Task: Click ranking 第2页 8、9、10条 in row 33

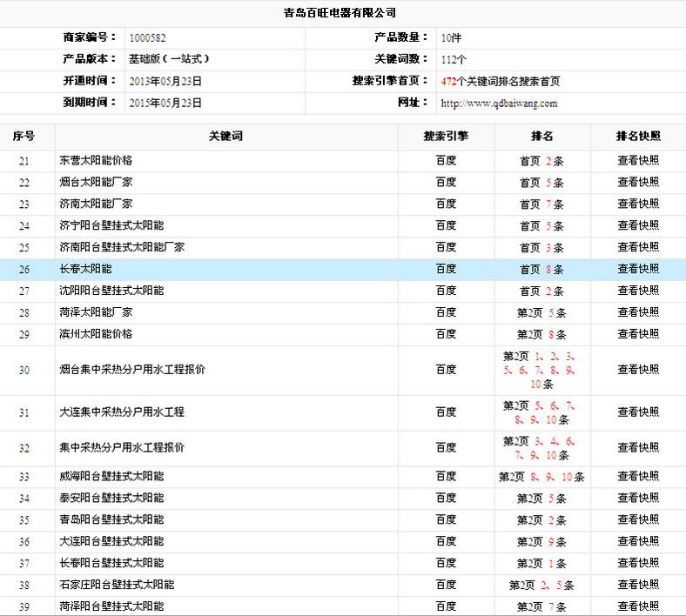Action: tap(541, 477)
